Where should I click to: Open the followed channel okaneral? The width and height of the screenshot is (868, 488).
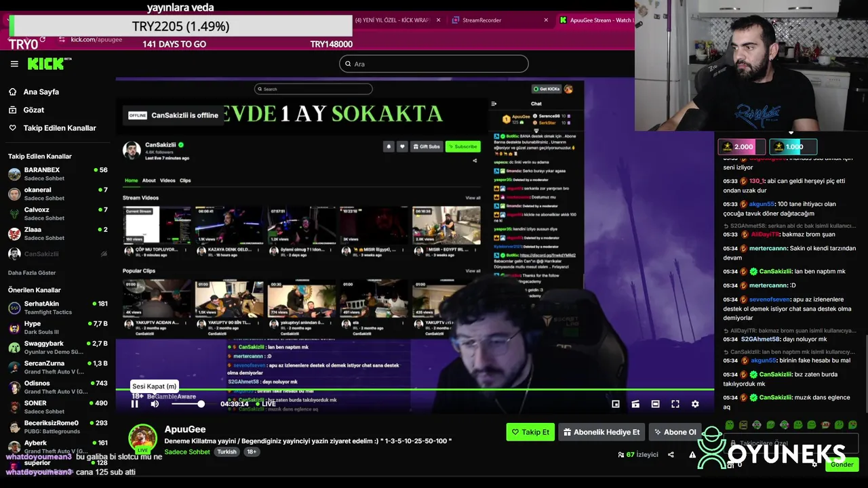pos(58,194)
